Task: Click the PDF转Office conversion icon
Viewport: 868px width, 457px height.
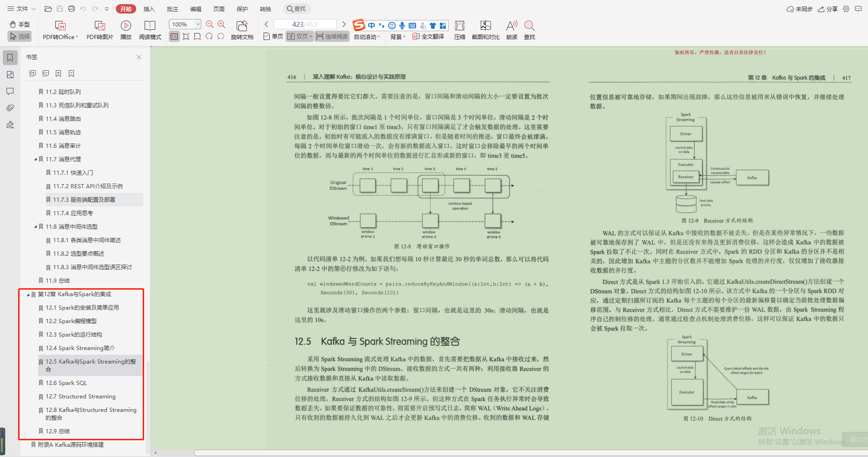Action: (60, 26)
